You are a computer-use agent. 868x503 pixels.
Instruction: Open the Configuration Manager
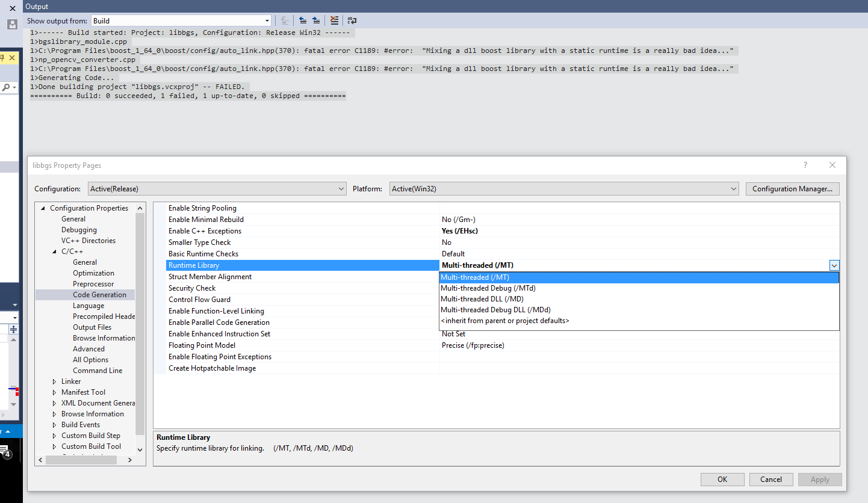(x=792, y=188)
